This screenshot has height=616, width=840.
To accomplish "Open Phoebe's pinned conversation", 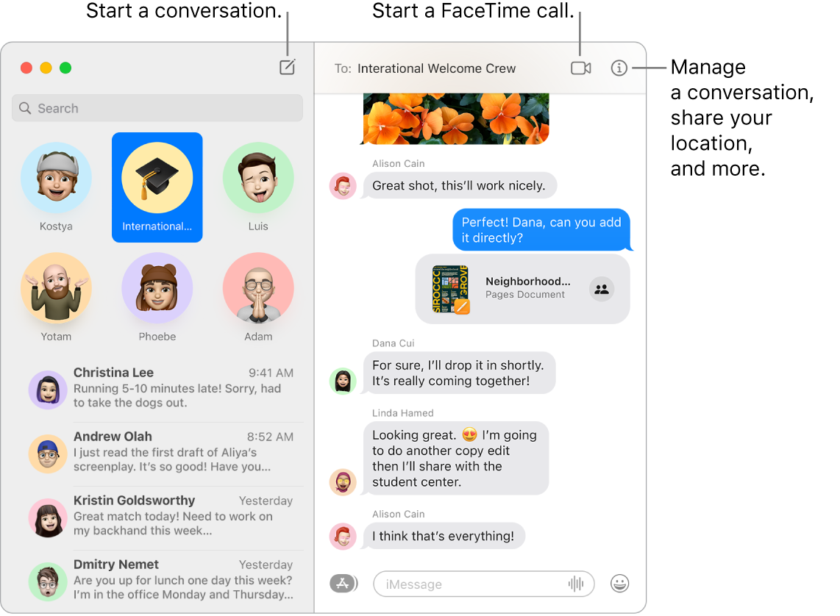I will 157,288.
